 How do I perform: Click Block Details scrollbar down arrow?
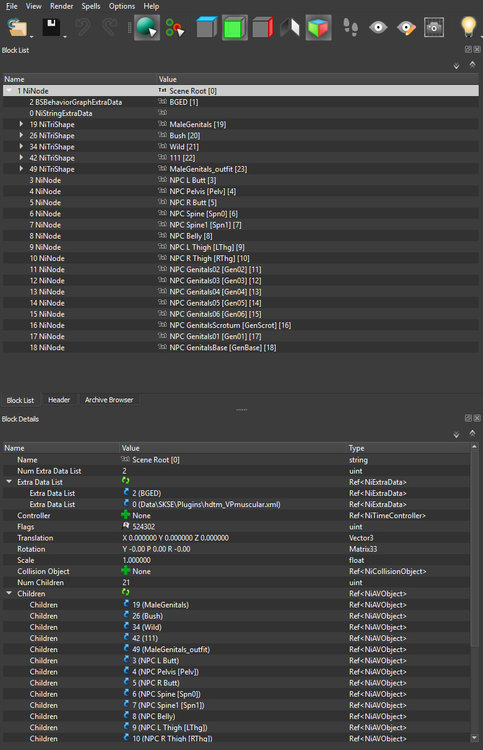click(474, 737)
